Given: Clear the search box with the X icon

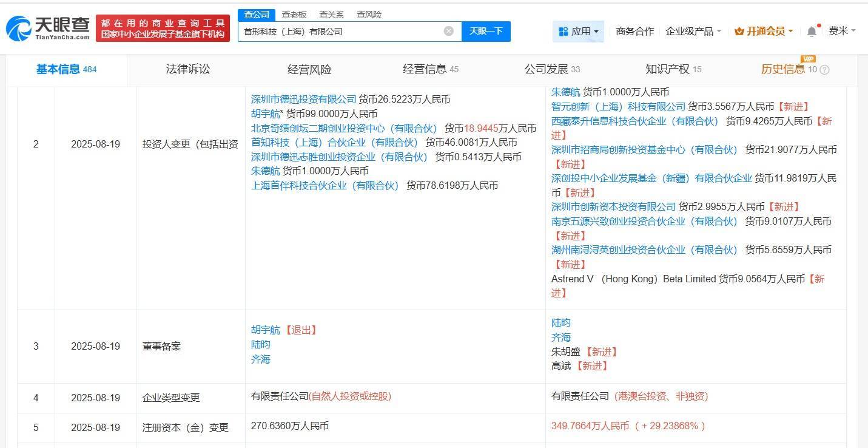Looking at the screenshot, I should pos(449,31).
